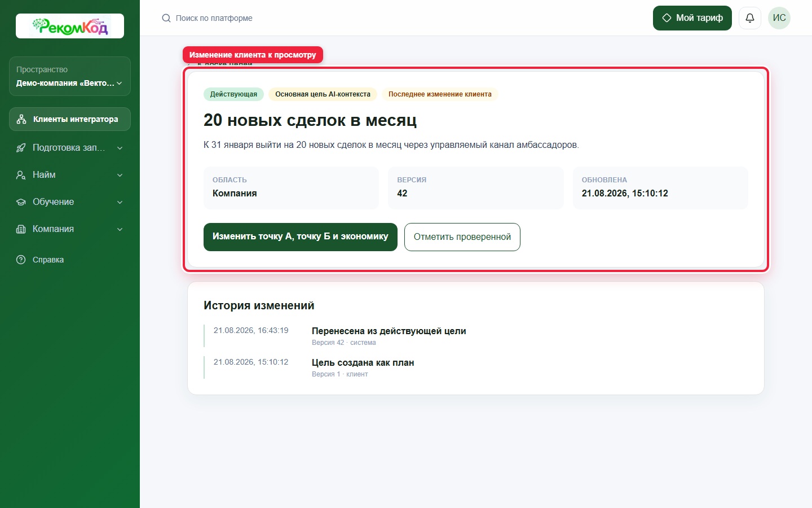Expand the Компания section chevron
This screenshot has height=508, width=812.
click(120, 229)
